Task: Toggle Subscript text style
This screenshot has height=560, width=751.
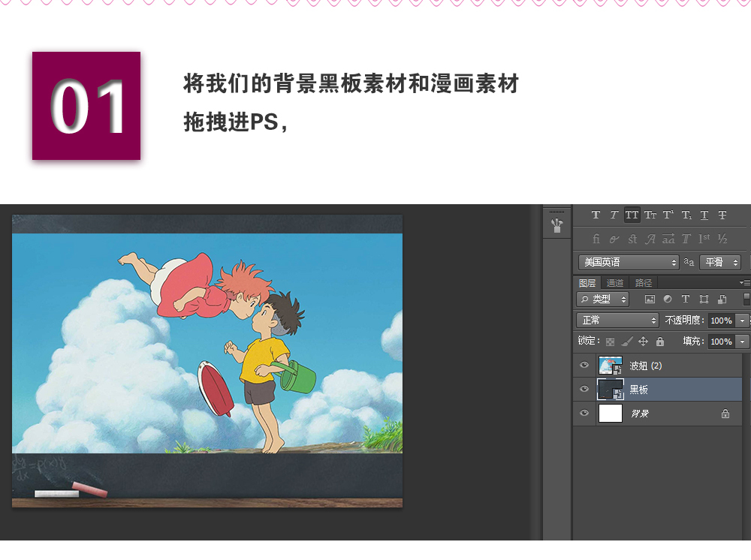Action: pos(686,215)
